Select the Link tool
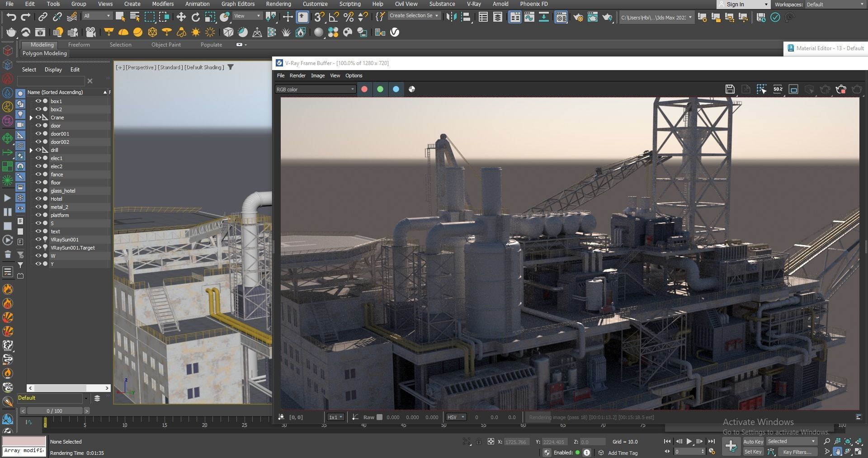Screen dimensions: 868x458 42,17
